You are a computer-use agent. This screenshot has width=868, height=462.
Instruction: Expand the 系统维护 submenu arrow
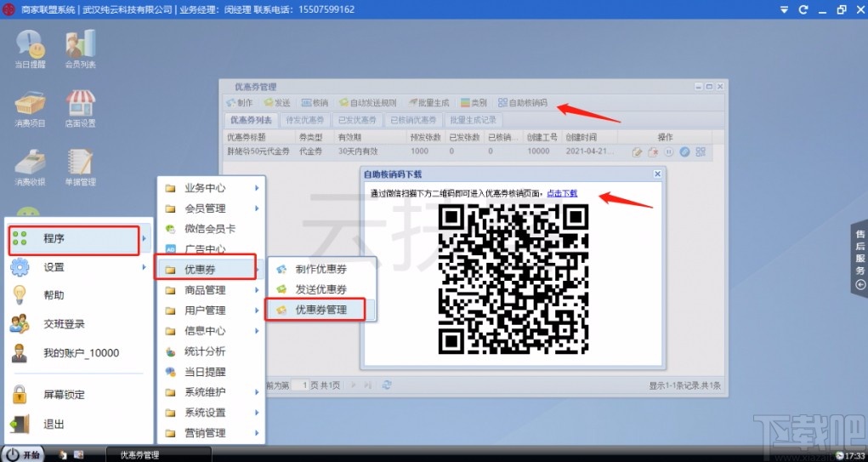coord(257,391)
